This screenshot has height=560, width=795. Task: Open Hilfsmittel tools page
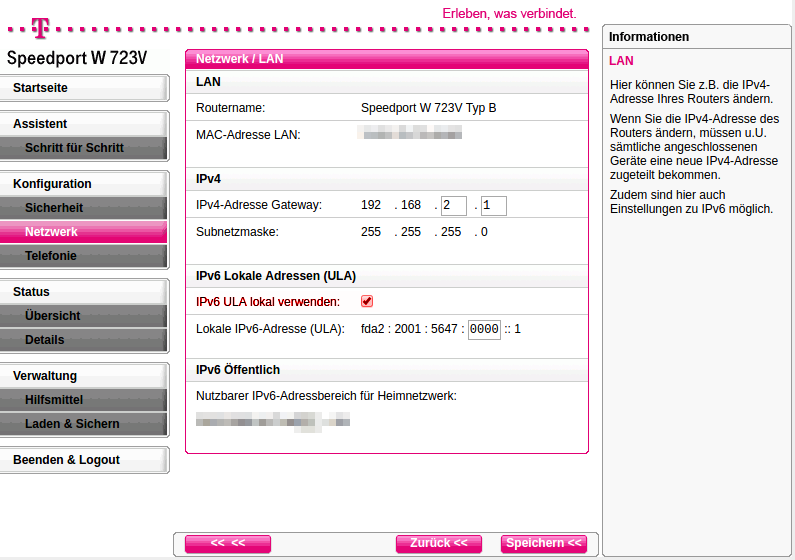(84, 400)
